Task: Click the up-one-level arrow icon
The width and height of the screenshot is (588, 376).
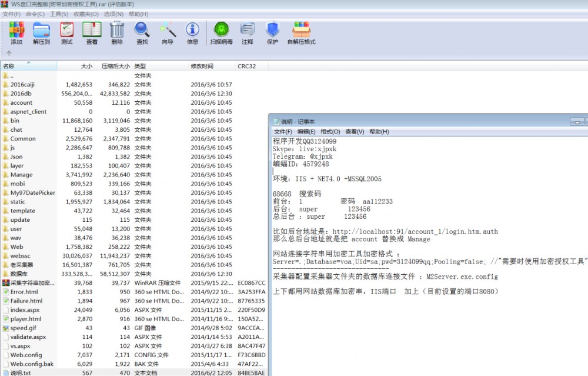Action: point(9,53)
